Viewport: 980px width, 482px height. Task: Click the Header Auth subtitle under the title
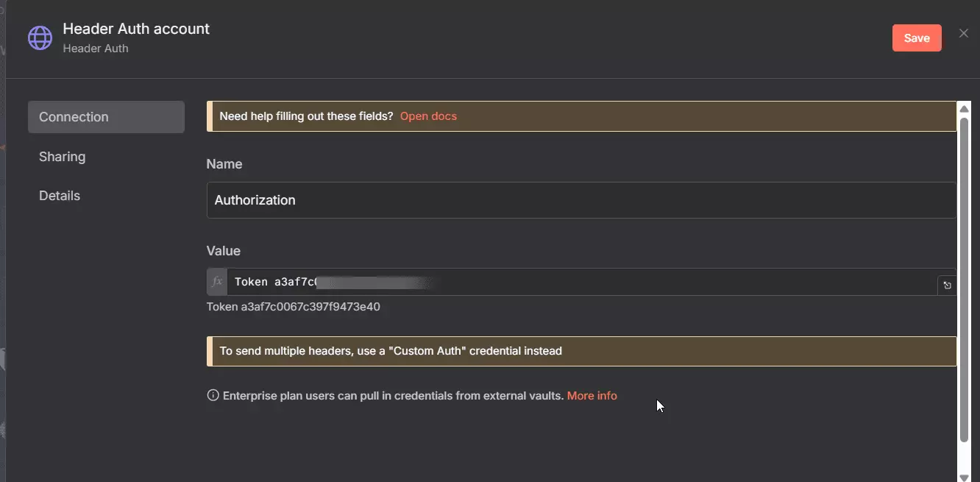[x=96, y=49]
